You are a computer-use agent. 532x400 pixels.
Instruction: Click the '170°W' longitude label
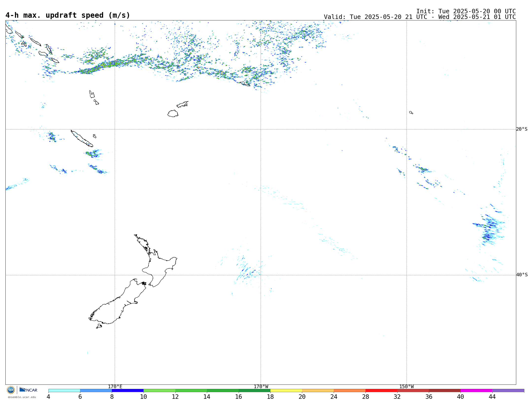click(x=261, y=386)
